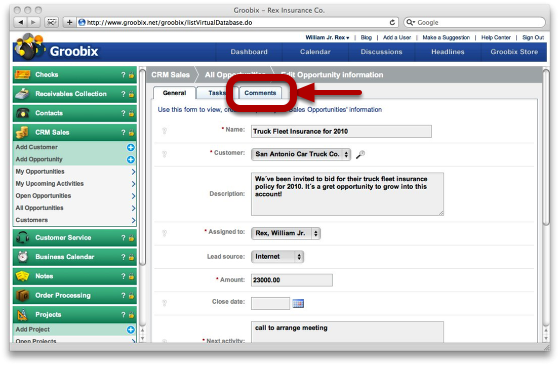The height and width of the screenshot is (366, 560).
Task: Open Calendar in top navigation
Action: point(315,52)
